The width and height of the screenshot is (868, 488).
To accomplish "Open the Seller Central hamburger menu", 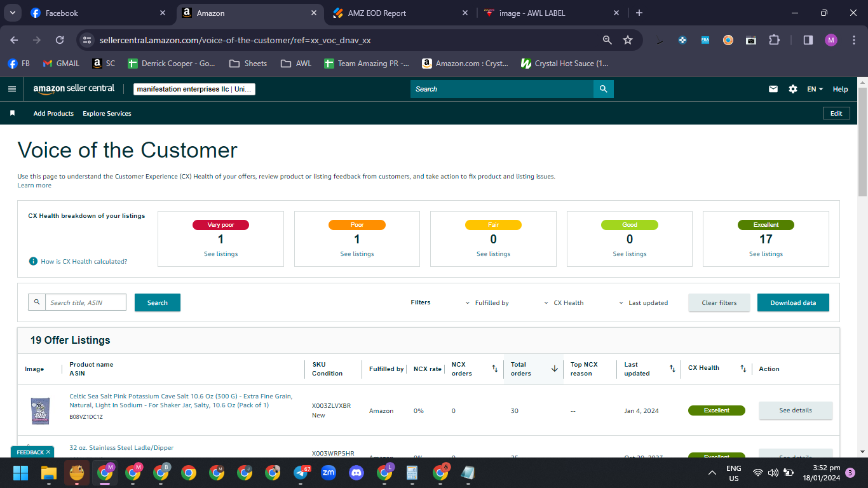I will [x=12, y=89].
